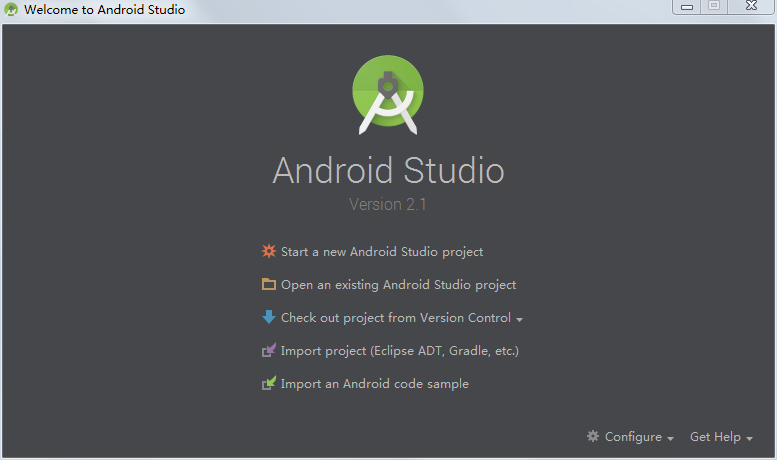
Task: Click the purple arrow Import project icon
Action: point(269,350)
